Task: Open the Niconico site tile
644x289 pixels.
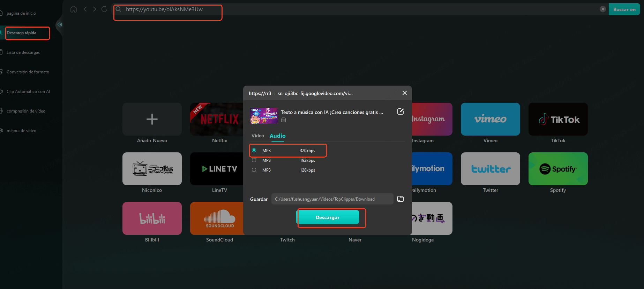Action: click(152, 169)
